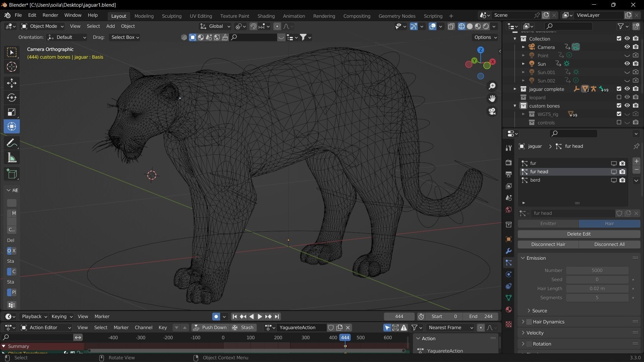Select the Add Cube tool
The width and height of the screenshot is (644, 362).
point(12,174)
